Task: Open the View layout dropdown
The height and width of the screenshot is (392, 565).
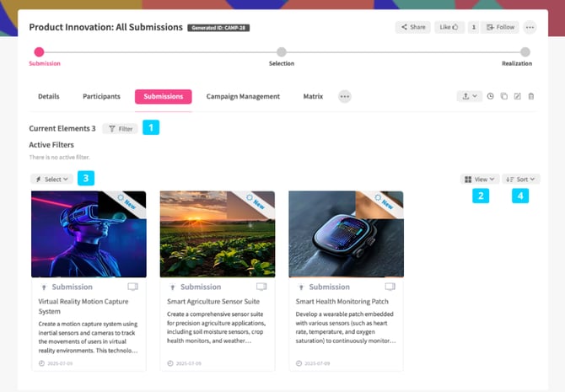Action: [479, 179]
